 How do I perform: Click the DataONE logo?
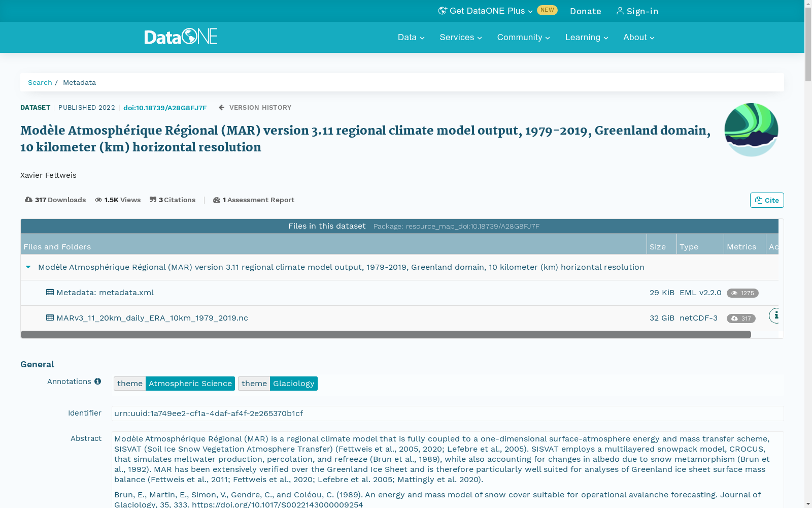click(x=181, y=37)
